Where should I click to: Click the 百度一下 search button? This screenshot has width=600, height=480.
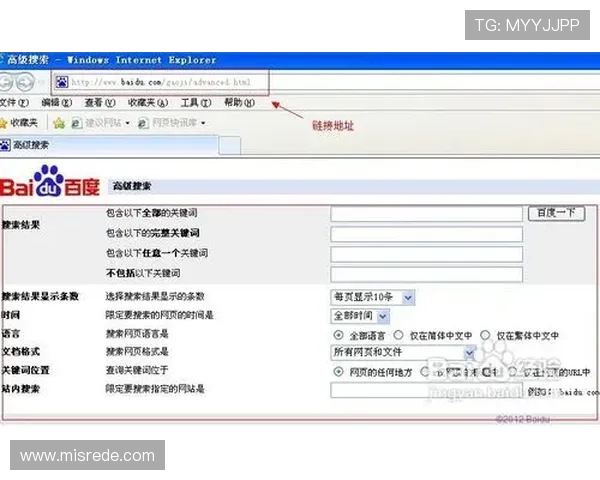click(556, 213)
